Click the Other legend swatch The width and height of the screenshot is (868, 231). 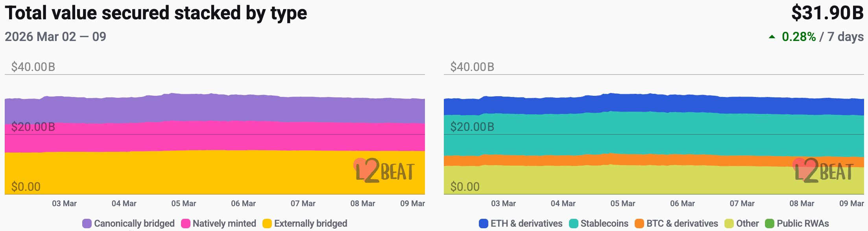(729, 224)
